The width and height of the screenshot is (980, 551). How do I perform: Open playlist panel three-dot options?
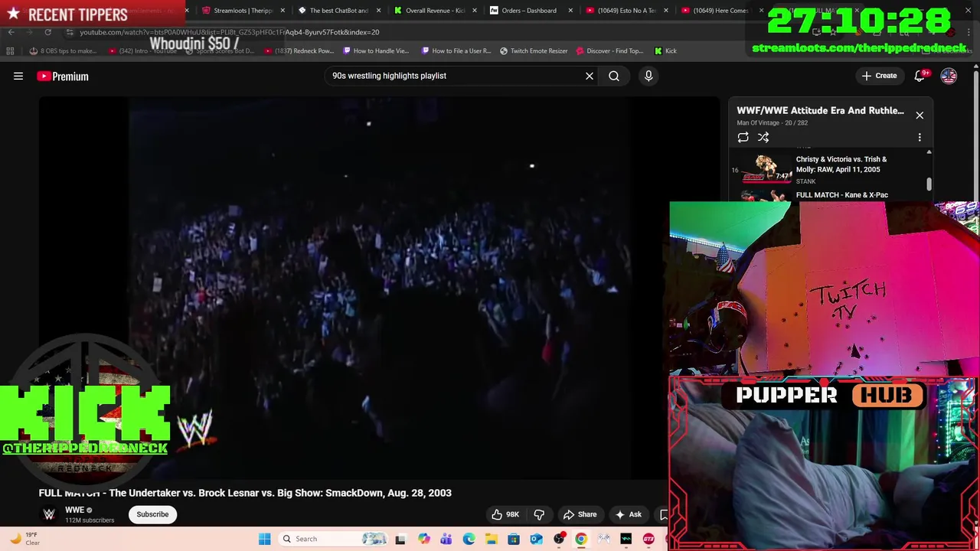coord(920,137)
